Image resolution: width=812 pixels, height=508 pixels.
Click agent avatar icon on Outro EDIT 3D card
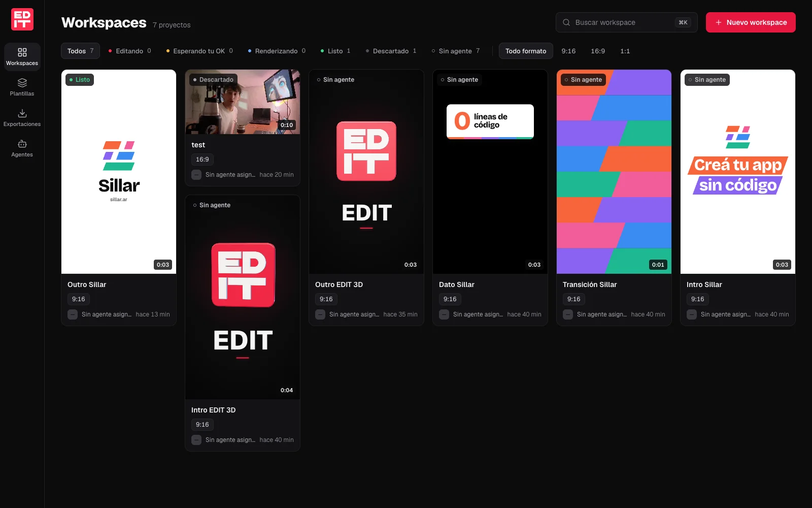coord(320,314)
